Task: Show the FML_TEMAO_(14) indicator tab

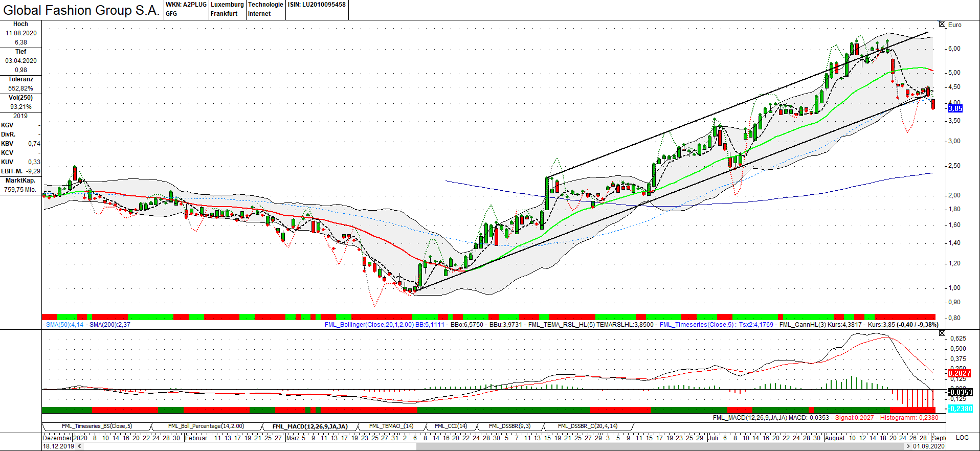Action: [391, 426]
